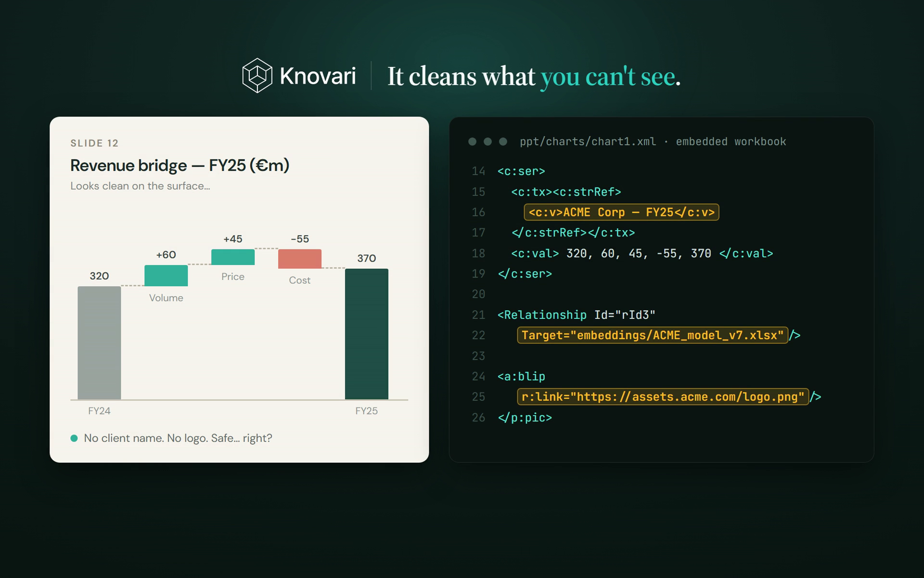The image size is (924, 578).
Task: Click 'No client name. No logo. Safe... right?' text
Action: pyautogui.click(x=178, y=438)
